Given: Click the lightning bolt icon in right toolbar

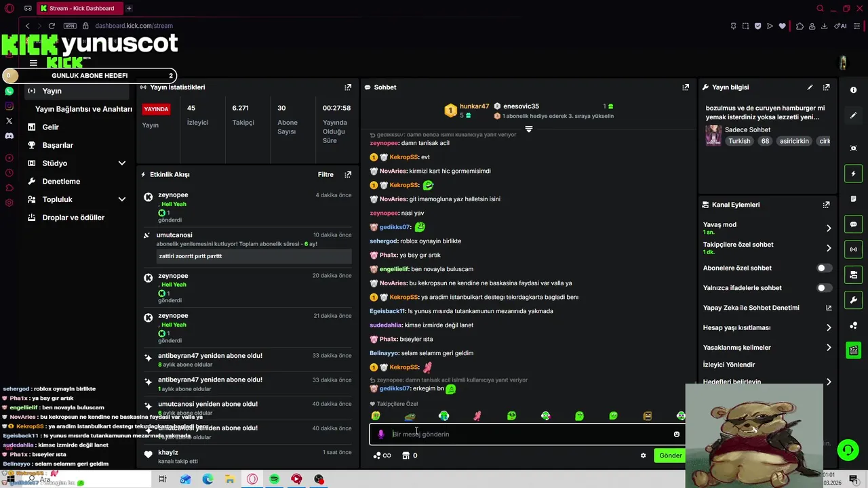Looking at the screenshot, I should coord(853,174).
